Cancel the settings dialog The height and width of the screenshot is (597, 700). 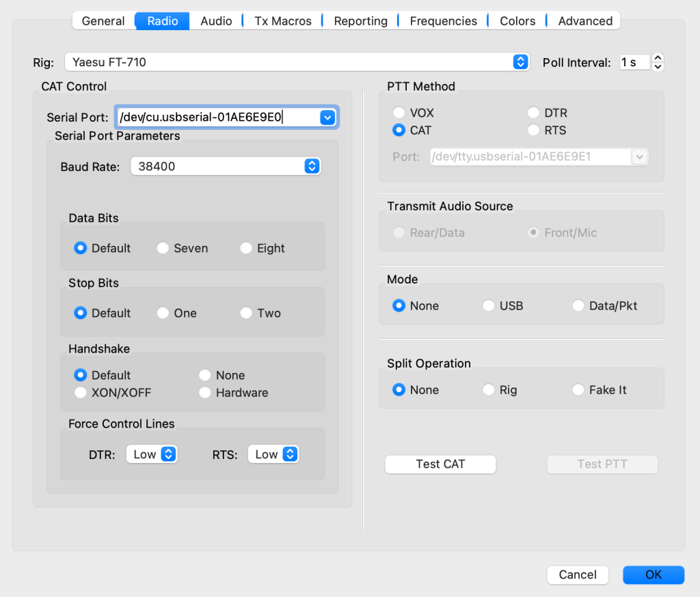tap(578, 574)
